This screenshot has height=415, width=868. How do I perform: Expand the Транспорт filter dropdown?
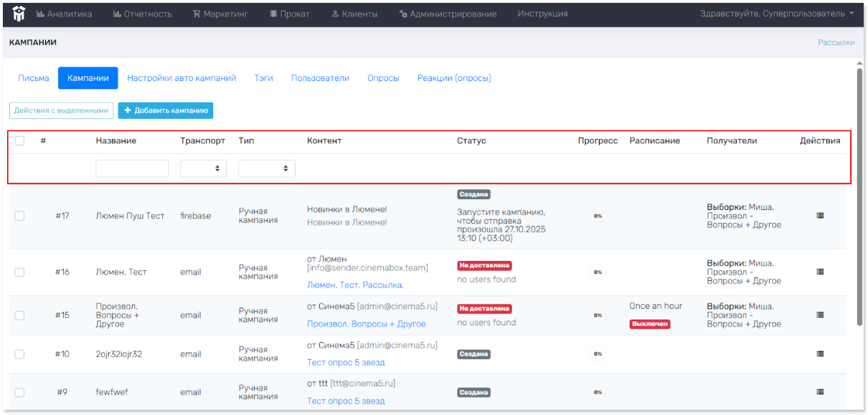(x=203, y=168)
